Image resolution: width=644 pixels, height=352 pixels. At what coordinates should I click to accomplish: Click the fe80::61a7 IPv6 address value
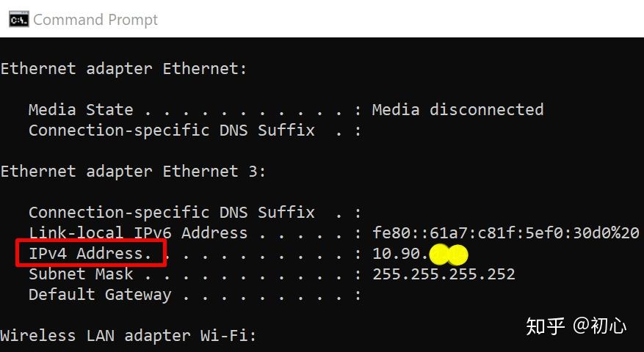(x=506, y=232)
